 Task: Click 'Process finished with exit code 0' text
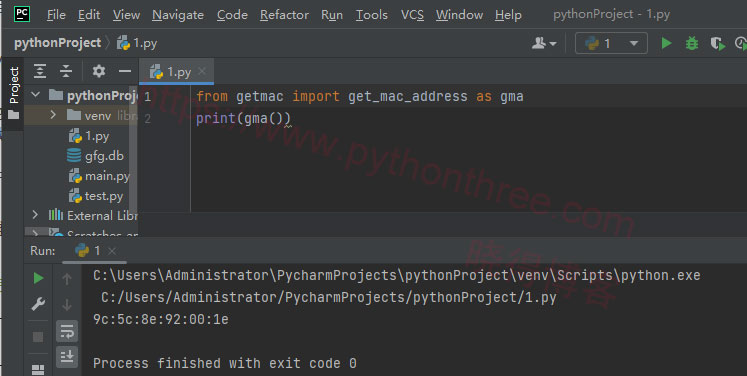pos(225,363)
